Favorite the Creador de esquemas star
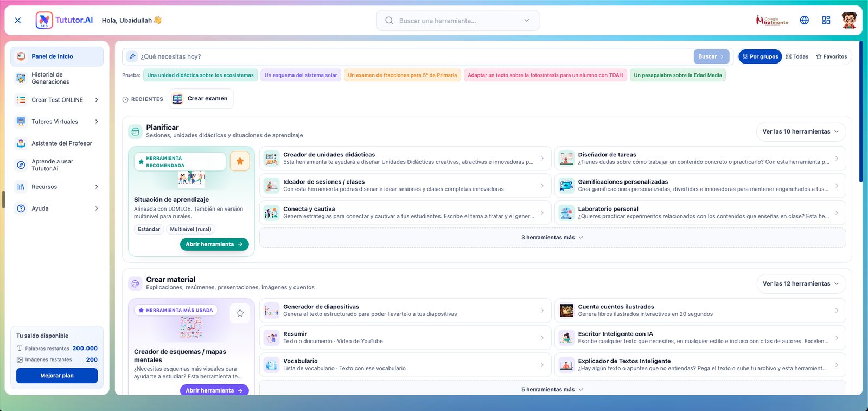This screenshot has height=411, width=868. pos(240,313)
